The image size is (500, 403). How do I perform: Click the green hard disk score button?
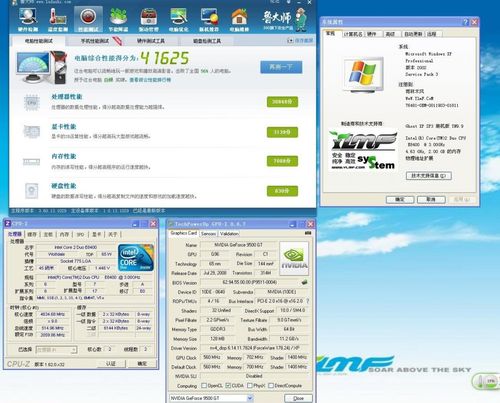click(282, 191)
